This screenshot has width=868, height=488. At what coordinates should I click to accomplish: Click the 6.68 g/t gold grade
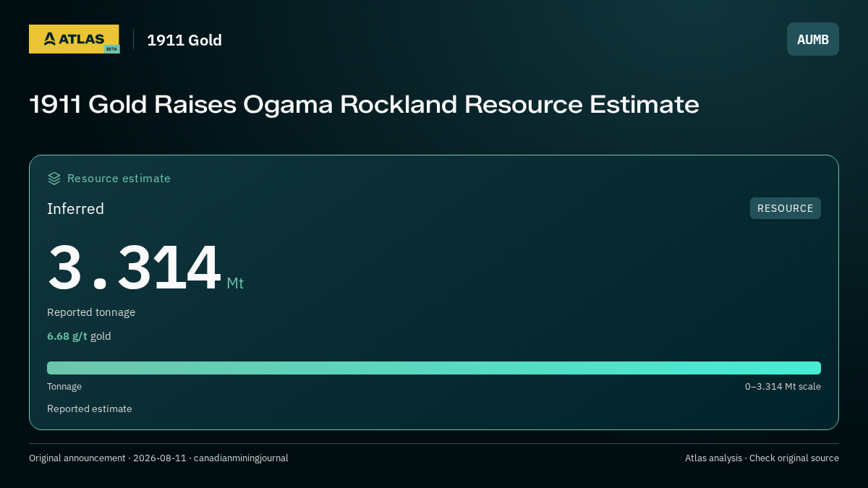[79, 336]
